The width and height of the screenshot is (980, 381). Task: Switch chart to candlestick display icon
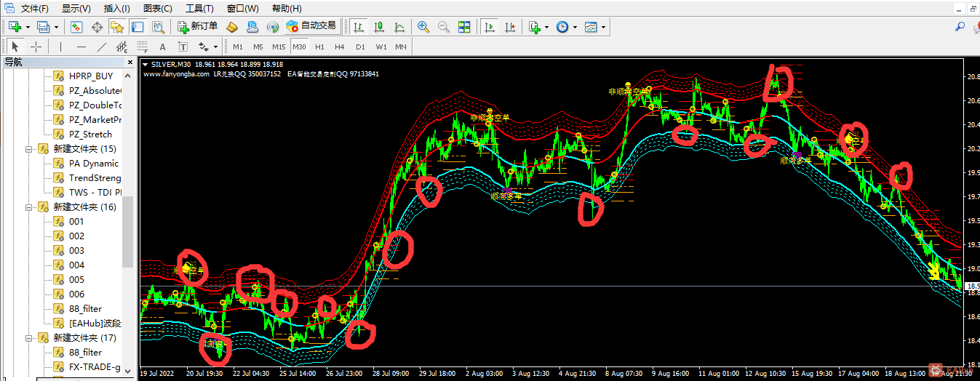pyautogui.click(x=378, y=27)
